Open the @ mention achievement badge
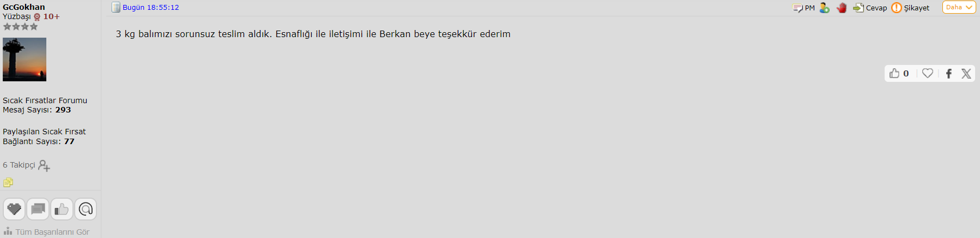Screen dimensions: 980x238 click(86, 209)
